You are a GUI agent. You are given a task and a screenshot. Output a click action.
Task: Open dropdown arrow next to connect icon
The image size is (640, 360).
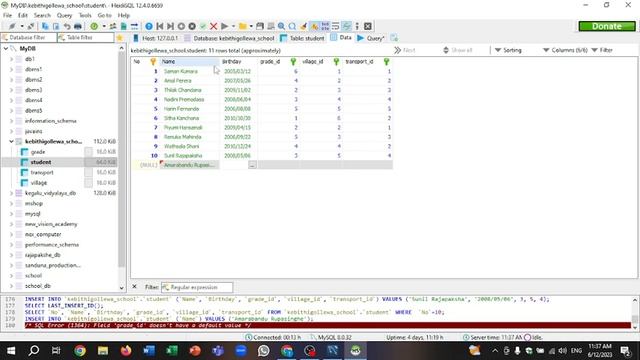pos(22,26)
